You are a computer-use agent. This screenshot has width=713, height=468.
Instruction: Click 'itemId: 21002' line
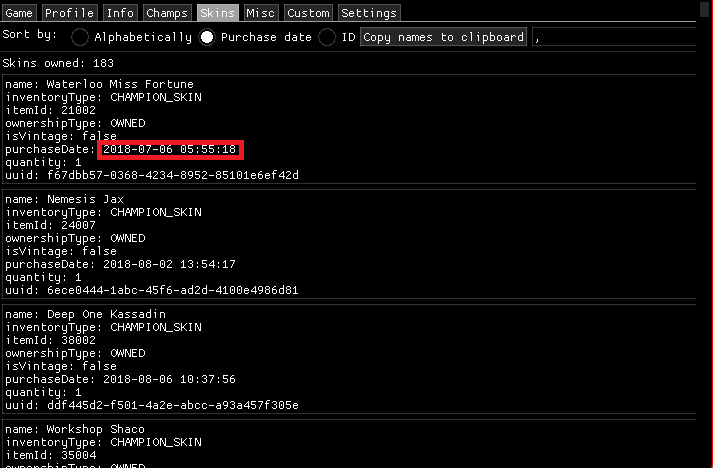click(50, 110)
